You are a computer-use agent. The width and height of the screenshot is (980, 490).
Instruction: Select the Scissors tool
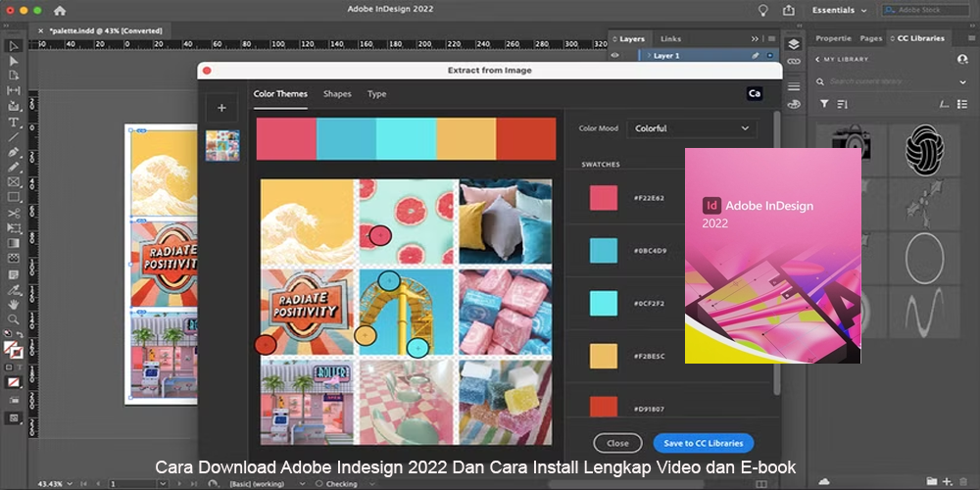(x=13, y=213)
